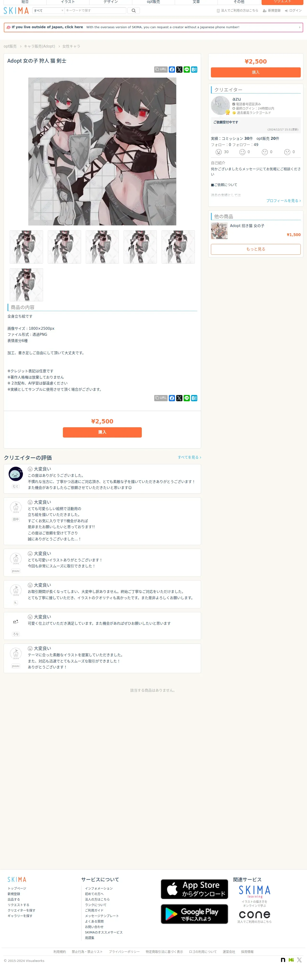Image resolution: width=307 pixels, height=980 pixels.
Task: Click the orange リクエスト button
Action: [x=282, y=2]
